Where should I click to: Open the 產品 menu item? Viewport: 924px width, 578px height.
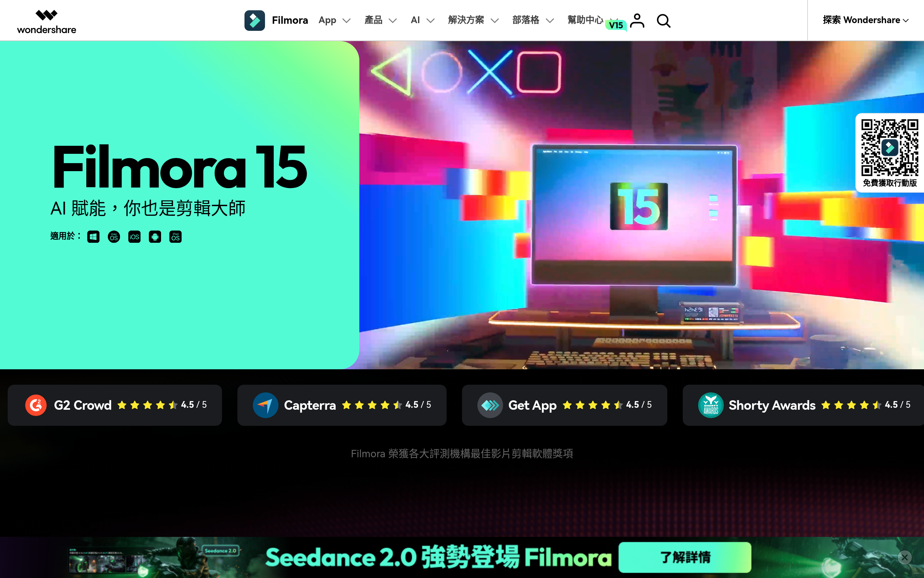pos(373,20)
